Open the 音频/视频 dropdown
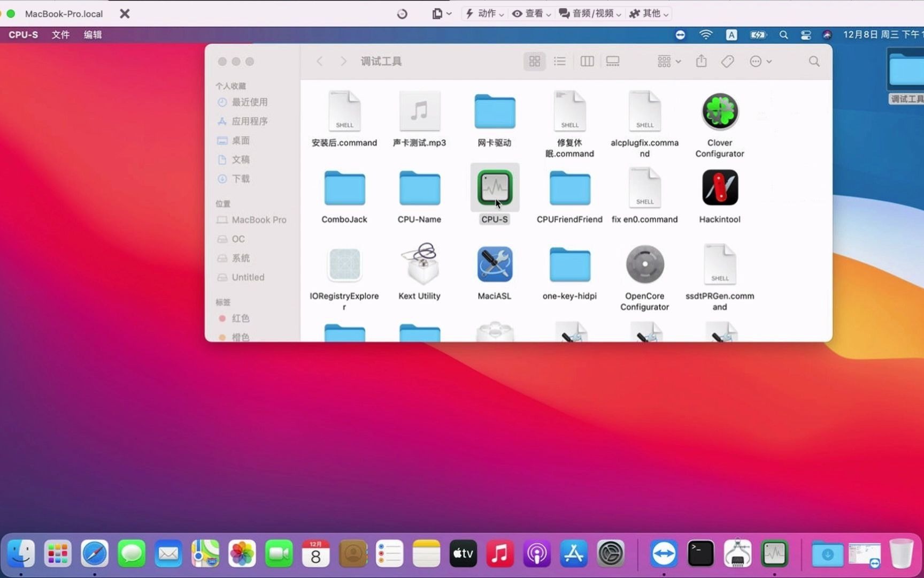Image resolution: width=924 pixels, height=578 pixels. pos(590,13)
